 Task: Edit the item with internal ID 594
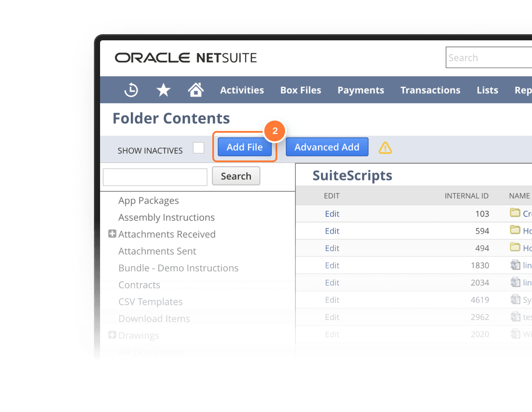(x=332, y=231)
